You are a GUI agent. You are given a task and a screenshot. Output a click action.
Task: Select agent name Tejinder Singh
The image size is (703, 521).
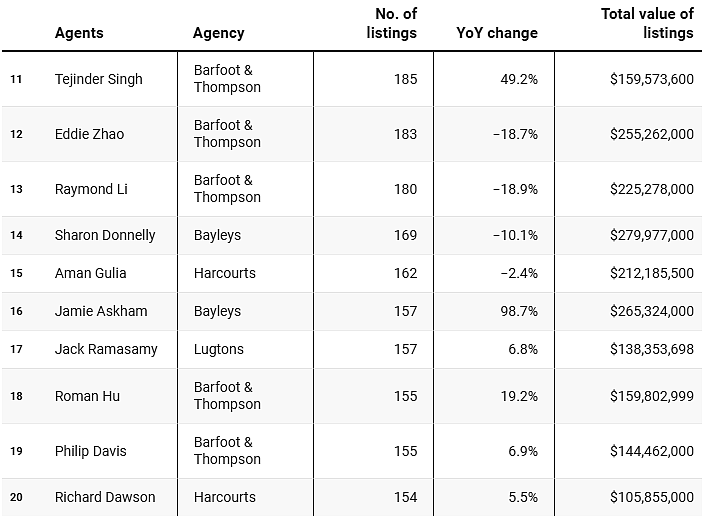pos(99,79)
